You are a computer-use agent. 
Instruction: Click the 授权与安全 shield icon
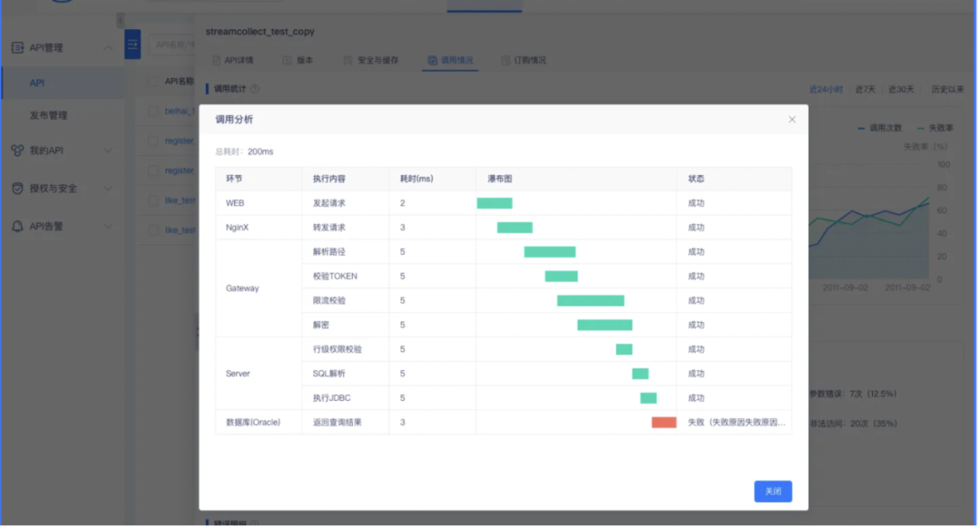tap(17, 189)
